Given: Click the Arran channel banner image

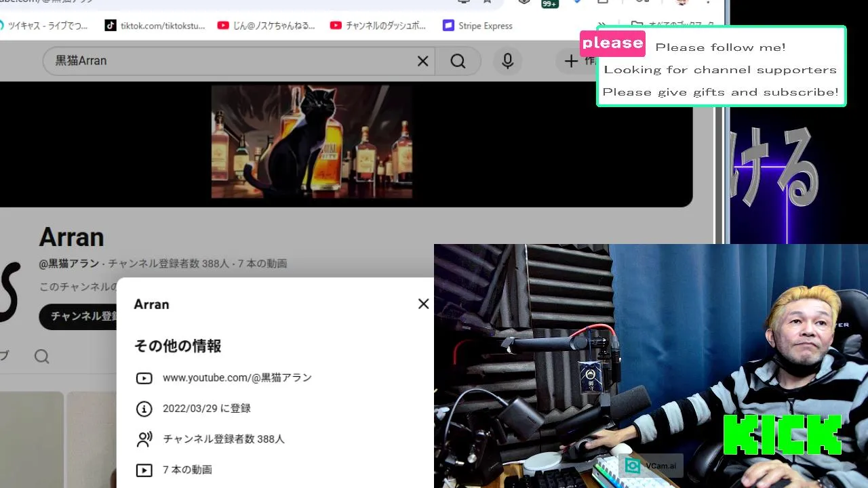Looking at the screenshot, I should coord(312,142).
